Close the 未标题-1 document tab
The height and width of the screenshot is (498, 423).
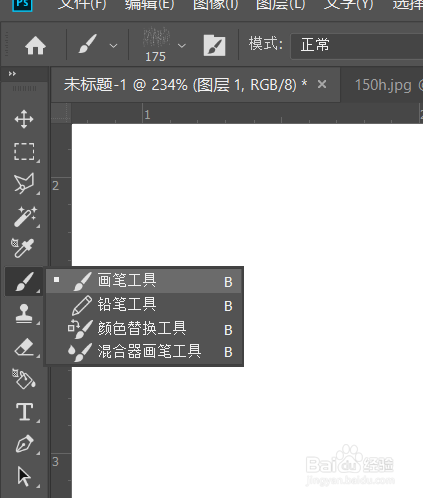[x=322, y=84]
